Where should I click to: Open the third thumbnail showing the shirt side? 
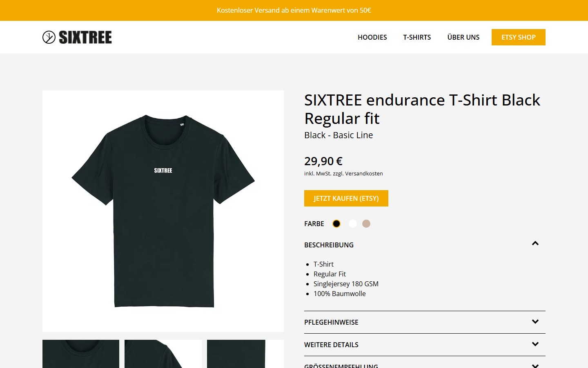click(x=245, y=354)
